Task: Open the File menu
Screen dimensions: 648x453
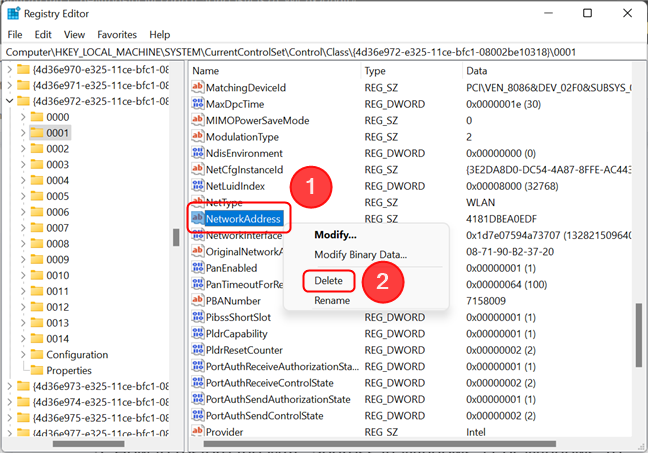Action: coord(15,35)
